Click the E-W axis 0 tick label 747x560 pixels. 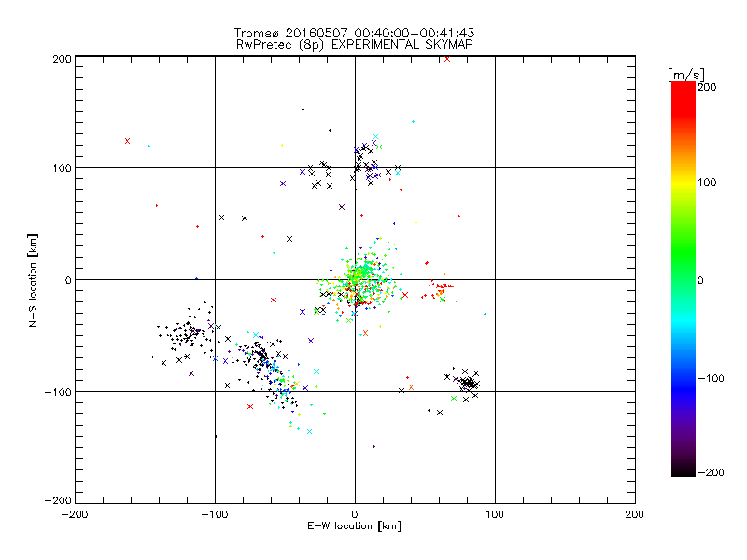pos(355,514)
